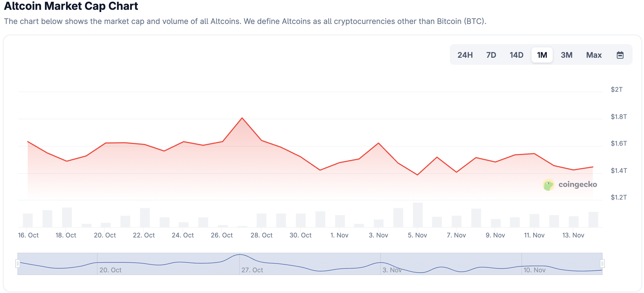Select the 7D time range
The width and height of the screenshot is (644, 293).
(491, 55)
